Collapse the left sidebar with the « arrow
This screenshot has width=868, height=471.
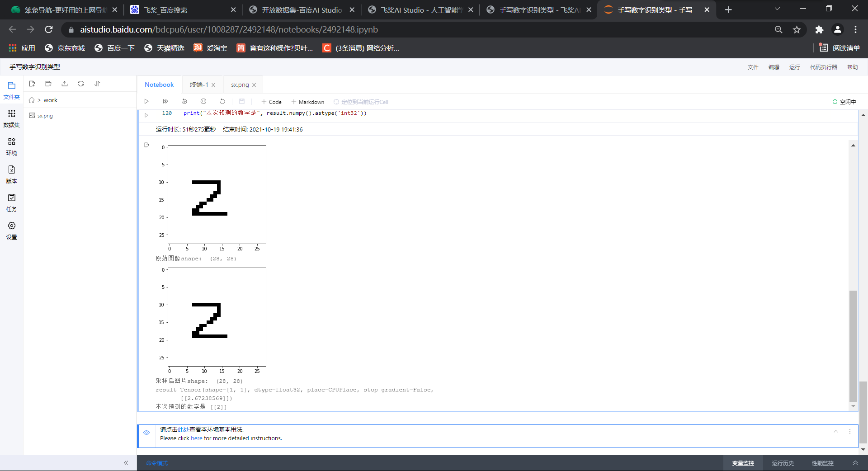[x=127, y=462]
